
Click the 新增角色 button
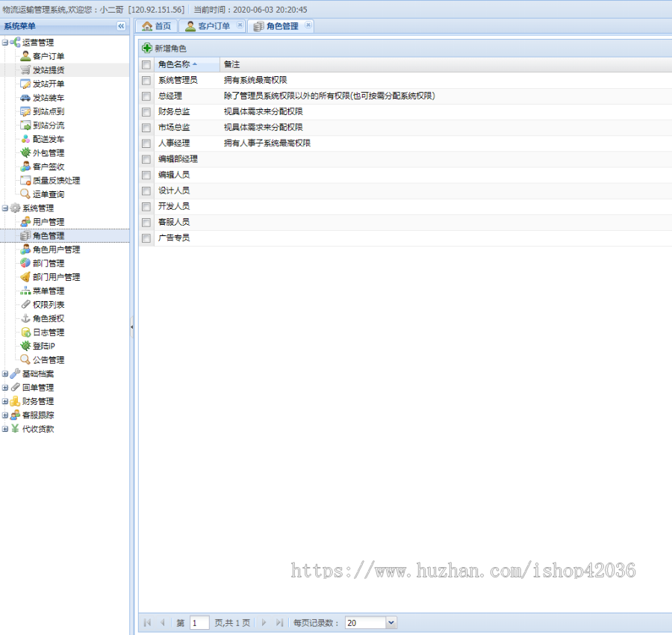pos(164,48)
